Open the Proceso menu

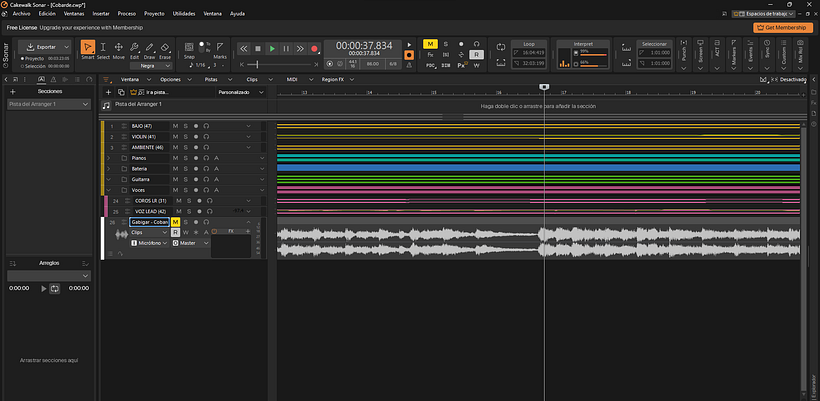[127, 14]
